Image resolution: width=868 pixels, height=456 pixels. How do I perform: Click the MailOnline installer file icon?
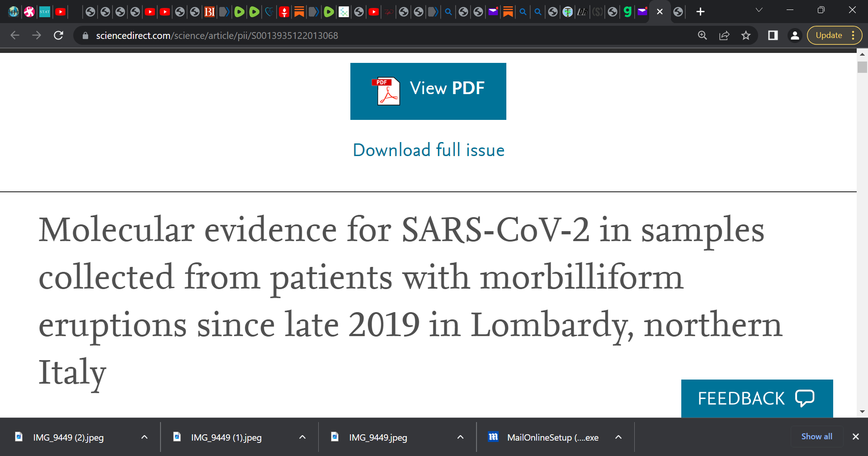click(493, 437)
